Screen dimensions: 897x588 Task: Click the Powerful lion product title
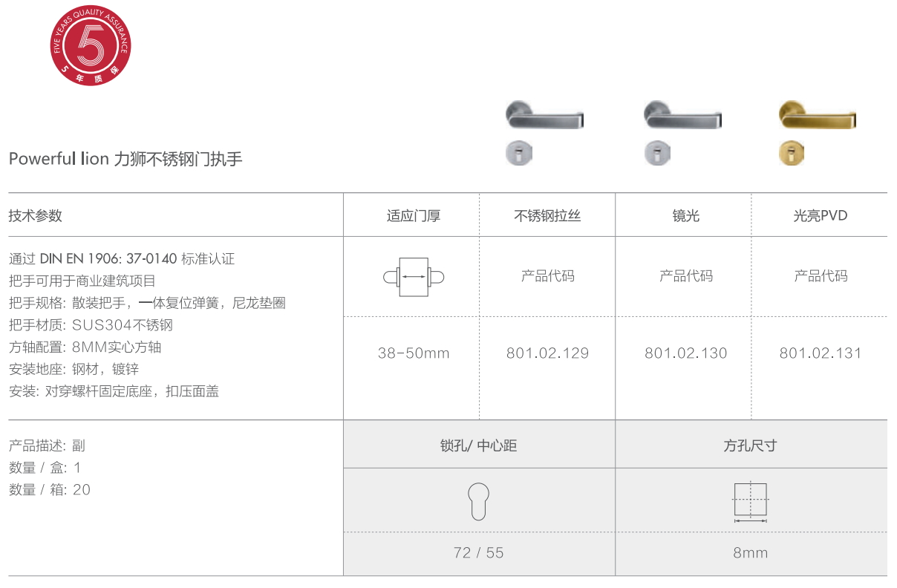[x=125, y=159]
